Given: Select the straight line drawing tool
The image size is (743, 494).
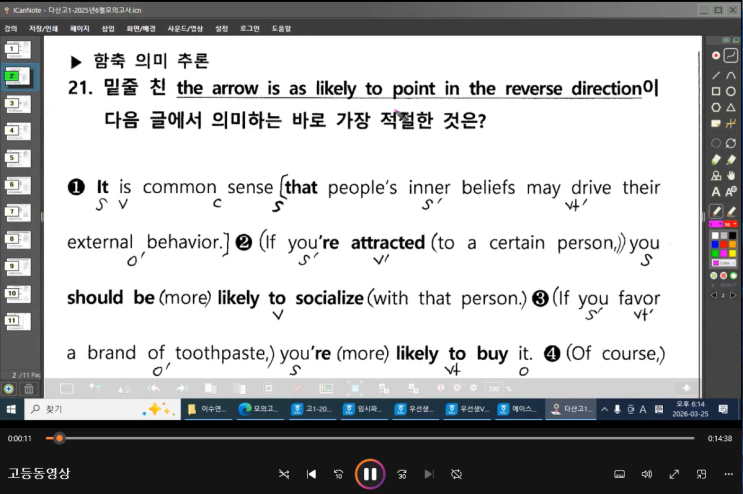Looking at the screenshot, I should 716,76.
